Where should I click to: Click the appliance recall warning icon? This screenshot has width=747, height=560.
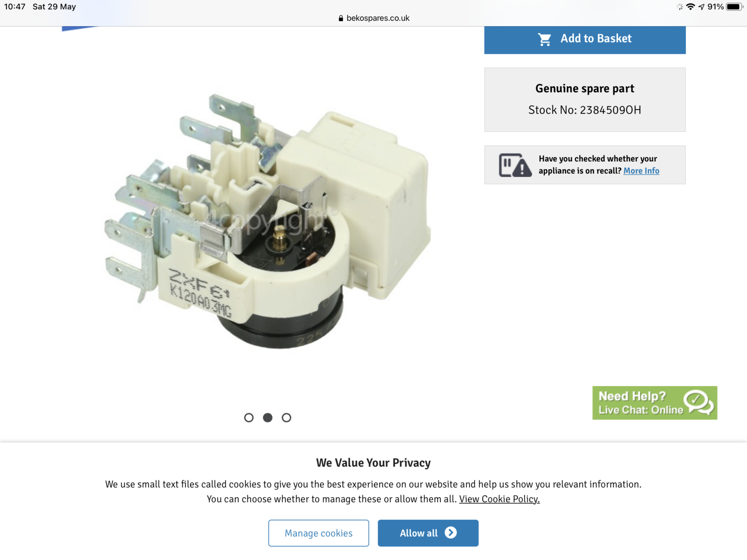click(515, 165)
